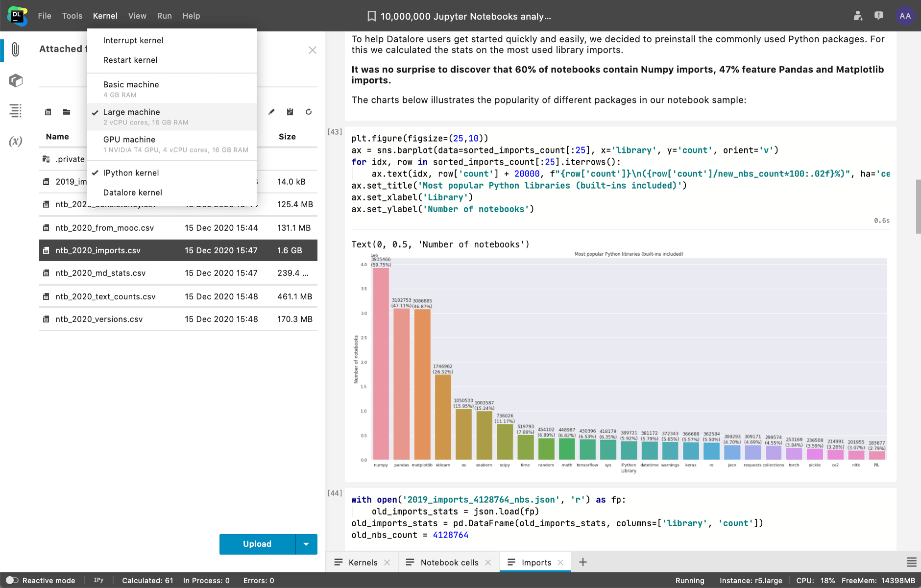Open the AA user avatar menu
The image size is (921, 588).
(x=905, y=16)
